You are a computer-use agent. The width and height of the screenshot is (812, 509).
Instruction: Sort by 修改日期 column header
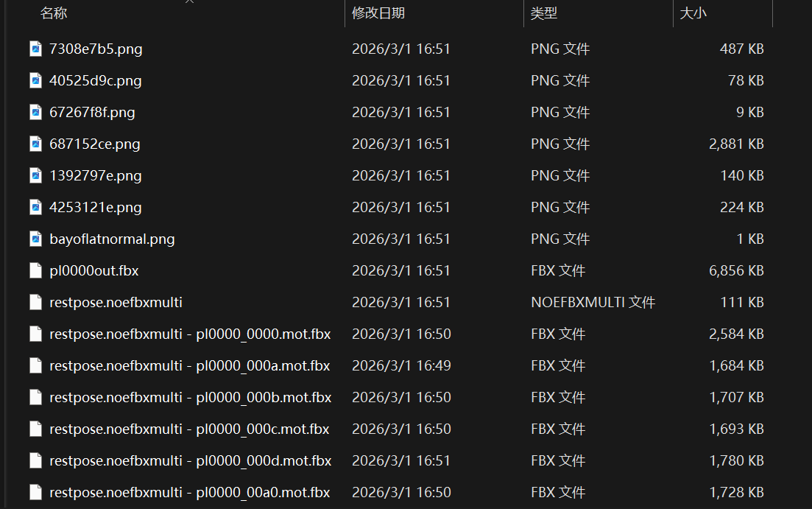point(378,13)
